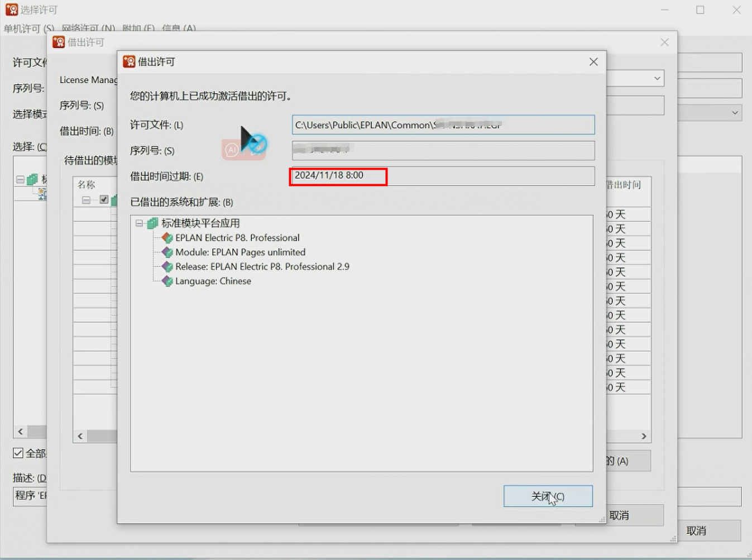Select Module: EPLAN Pages unlimited row

pyautogui.click(x=240, y=252)
